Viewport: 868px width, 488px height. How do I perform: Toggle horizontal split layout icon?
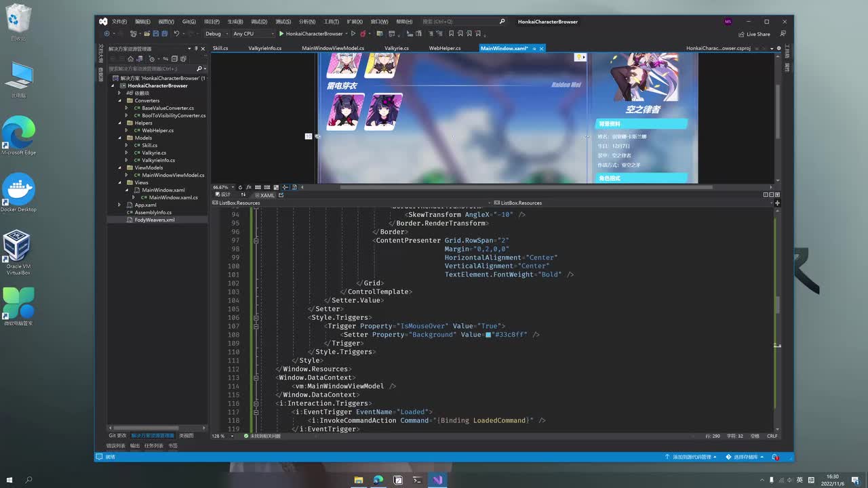tap(771, 195)
